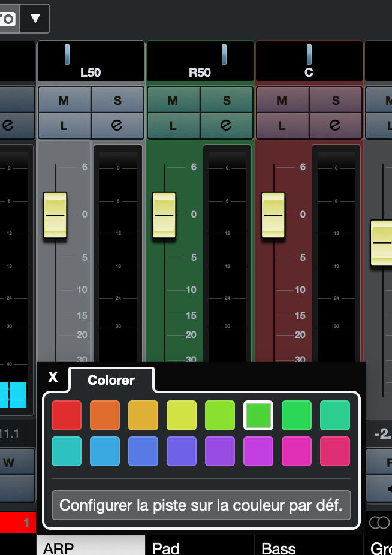Pick the magenta-violet swatch
This screenshot has width=392, height=555.
point(258,451)
